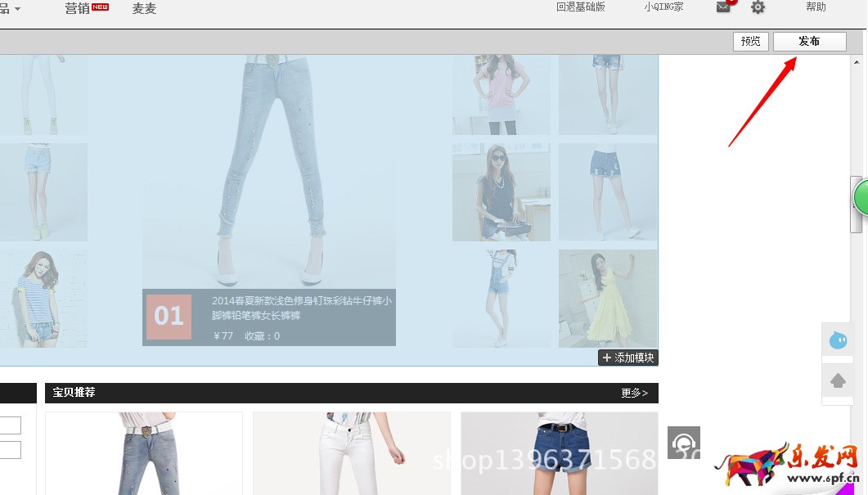Open the settings gear icon
The height and width of the screenshot is (495, 868).
(x=758, y=7)
